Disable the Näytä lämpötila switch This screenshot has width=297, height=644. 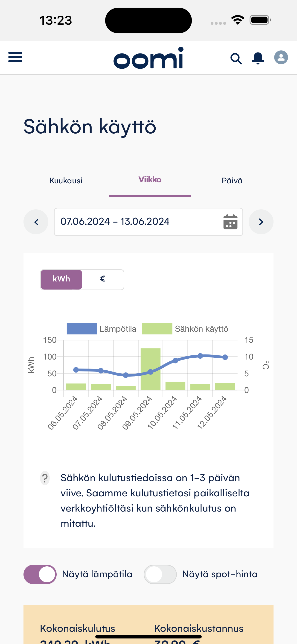(x=40, y=574)
